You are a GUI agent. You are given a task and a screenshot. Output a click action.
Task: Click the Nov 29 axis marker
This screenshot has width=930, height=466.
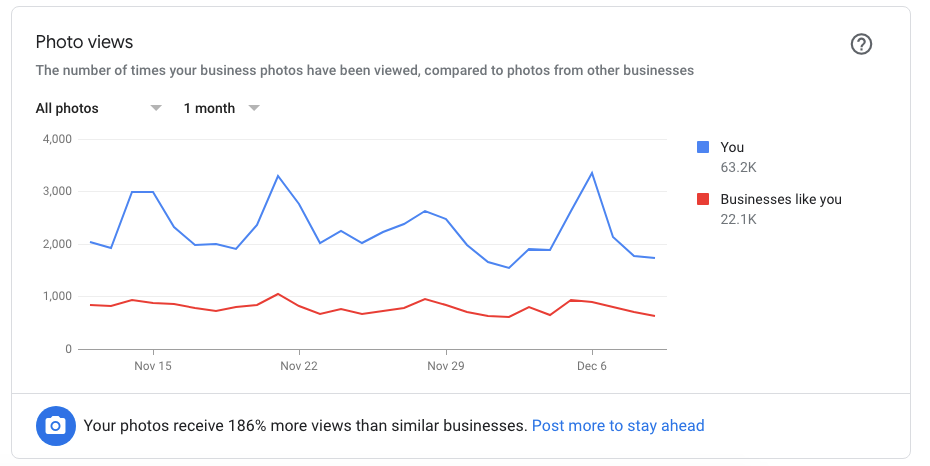pyautogui.click(x=446, y=366)
